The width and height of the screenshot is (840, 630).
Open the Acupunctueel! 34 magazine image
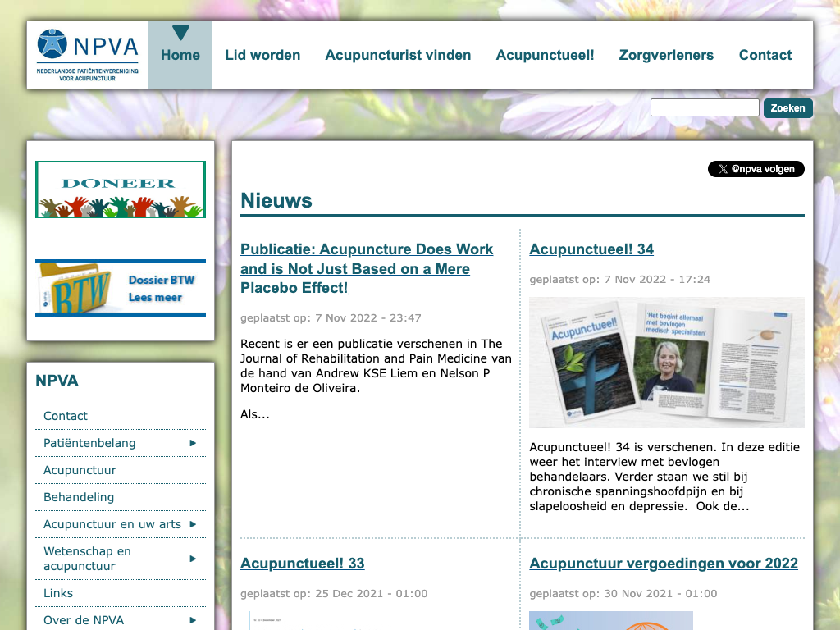666,363
